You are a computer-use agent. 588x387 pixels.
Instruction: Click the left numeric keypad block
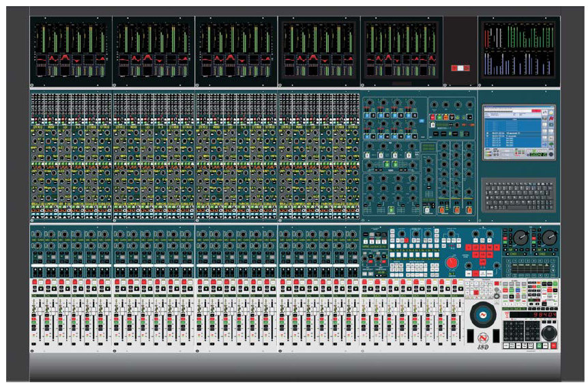[x=514, y=331]
